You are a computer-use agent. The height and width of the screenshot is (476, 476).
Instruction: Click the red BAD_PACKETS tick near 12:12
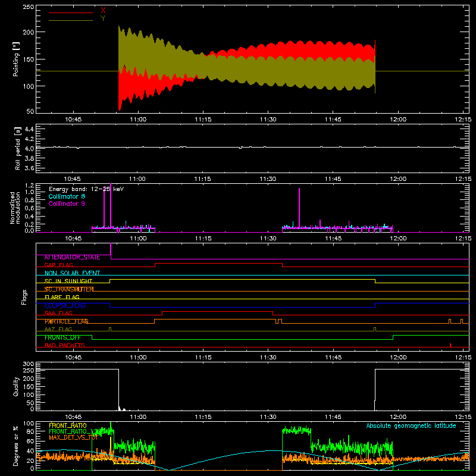(450, 345)
